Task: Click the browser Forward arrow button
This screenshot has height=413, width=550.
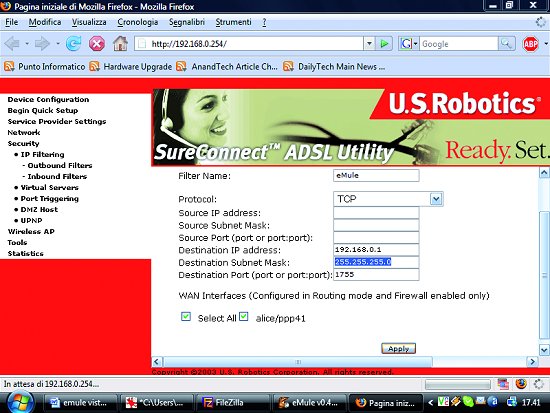Action: tap(42, 44)
